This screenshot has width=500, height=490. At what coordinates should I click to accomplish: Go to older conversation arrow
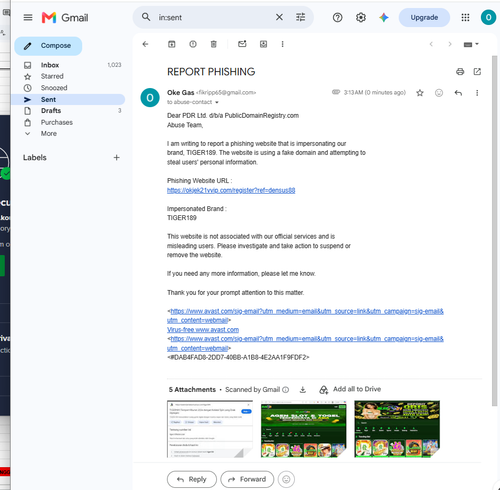pos(450,44)
